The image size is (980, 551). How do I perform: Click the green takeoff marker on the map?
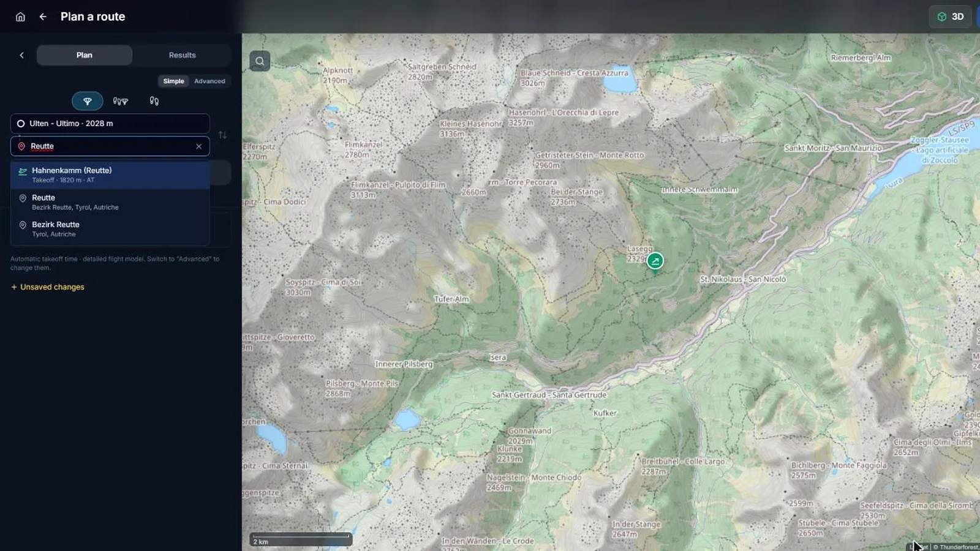[x=655, y=261]
